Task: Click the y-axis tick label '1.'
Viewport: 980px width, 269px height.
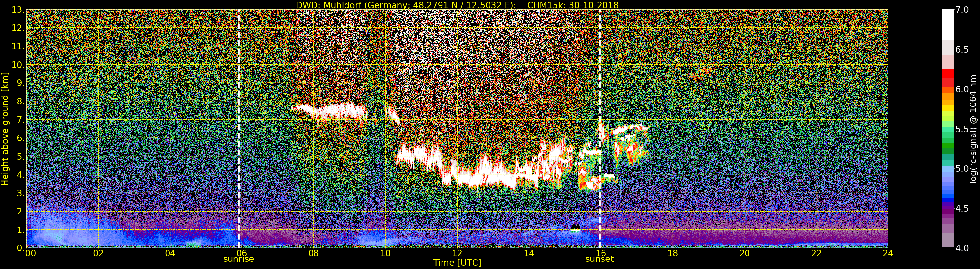Action: coord(20,230)
